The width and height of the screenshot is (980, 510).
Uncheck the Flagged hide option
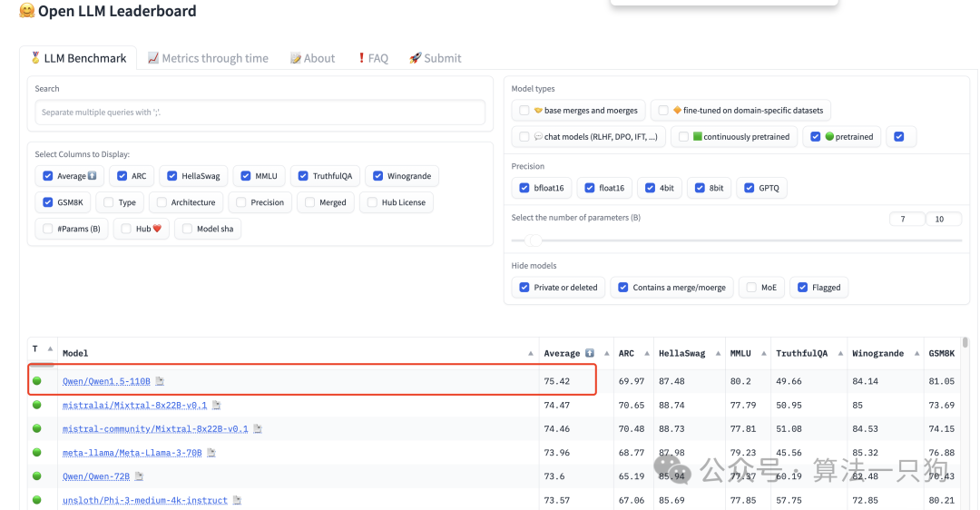point(802,288)
